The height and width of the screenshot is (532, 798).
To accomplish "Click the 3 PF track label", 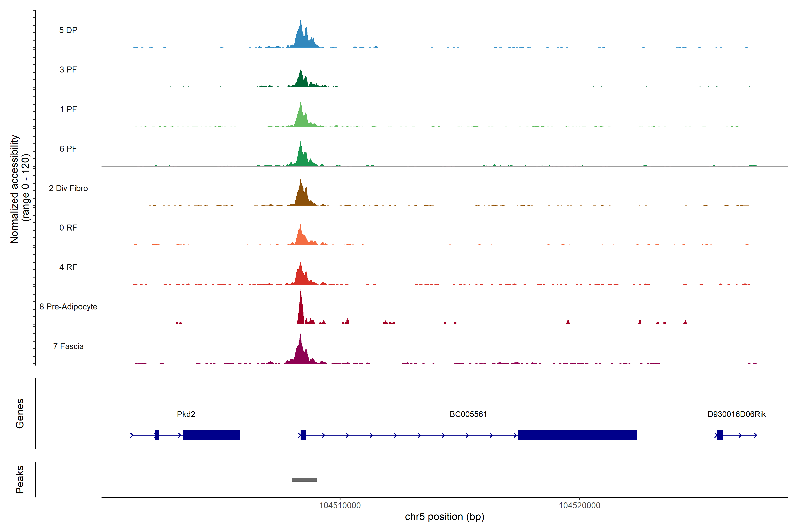I will coord(68,70).
